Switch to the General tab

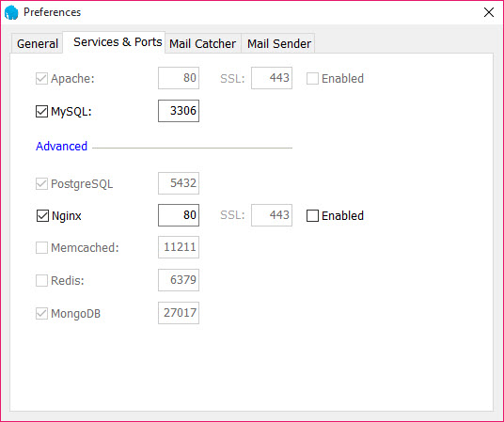pos(38,43)
